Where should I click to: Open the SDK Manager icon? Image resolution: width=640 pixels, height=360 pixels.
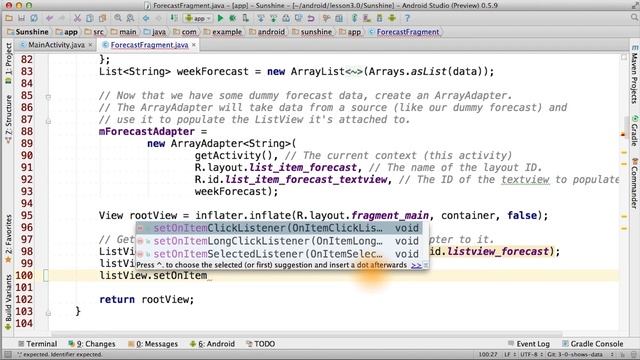click(379, 18)
